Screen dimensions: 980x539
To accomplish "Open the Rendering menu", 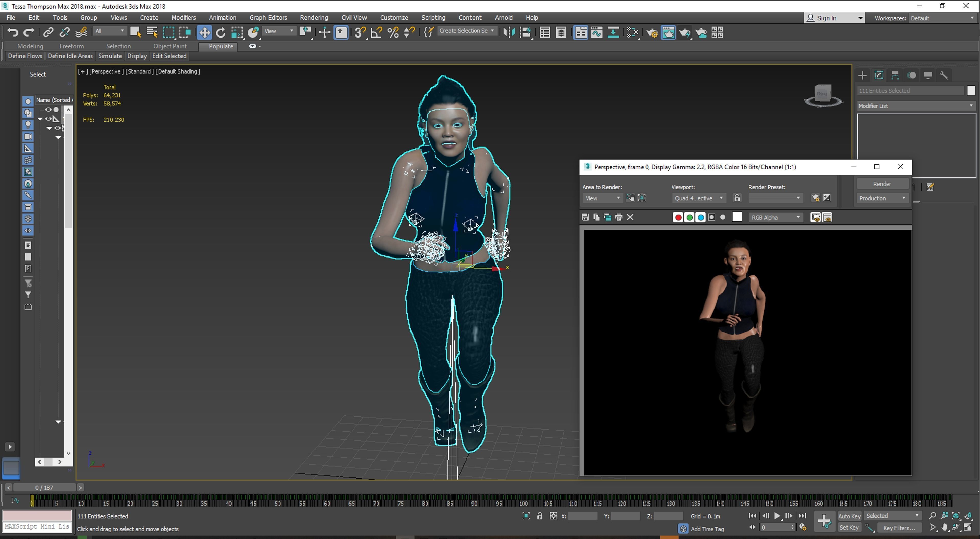I will click(x=313, y=18).
